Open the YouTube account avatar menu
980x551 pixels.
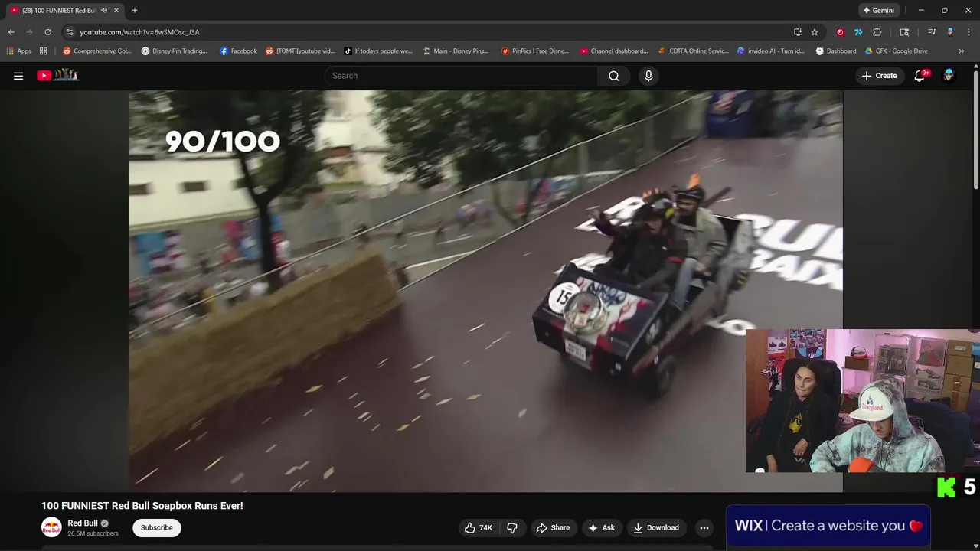click(949, 76)
